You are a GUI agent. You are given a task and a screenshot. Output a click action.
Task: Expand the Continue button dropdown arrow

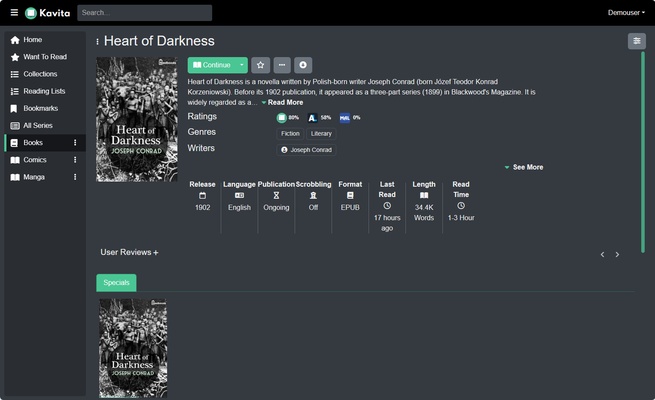click(241, 65)
